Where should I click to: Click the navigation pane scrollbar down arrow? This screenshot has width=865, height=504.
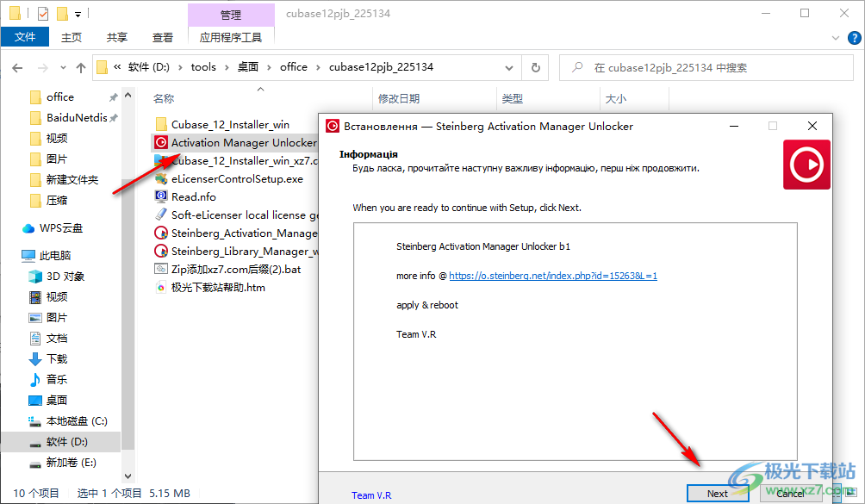click(x=128, y=476)
